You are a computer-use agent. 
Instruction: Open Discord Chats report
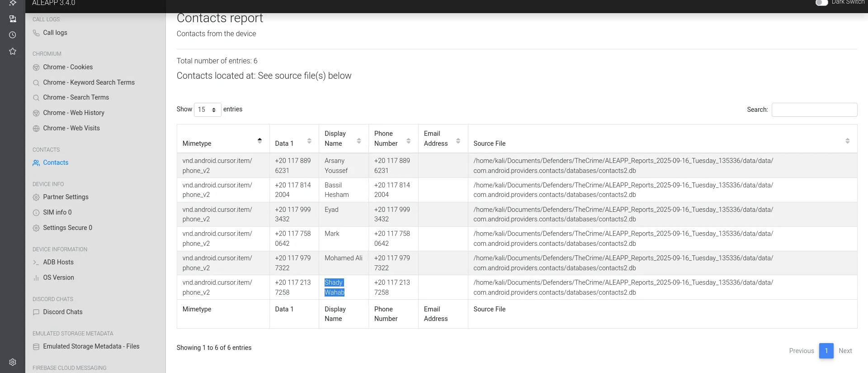[x=63, y=312]
